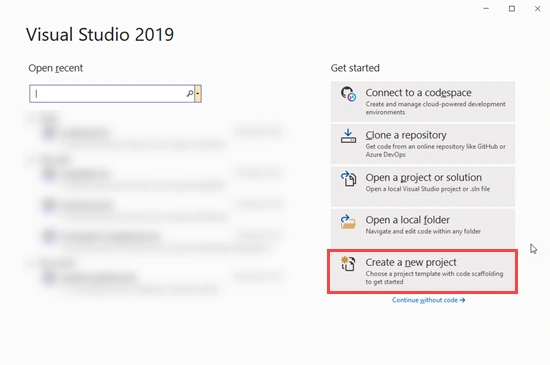This screenshot has width=550, height=365.
Task: Choose the Clone a repository title
Action: 406,135
